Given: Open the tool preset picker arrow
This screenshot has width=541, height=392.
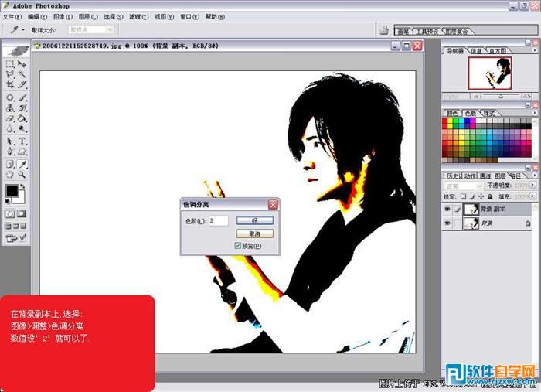Looking at the screenshot, I should coord(24,29).
